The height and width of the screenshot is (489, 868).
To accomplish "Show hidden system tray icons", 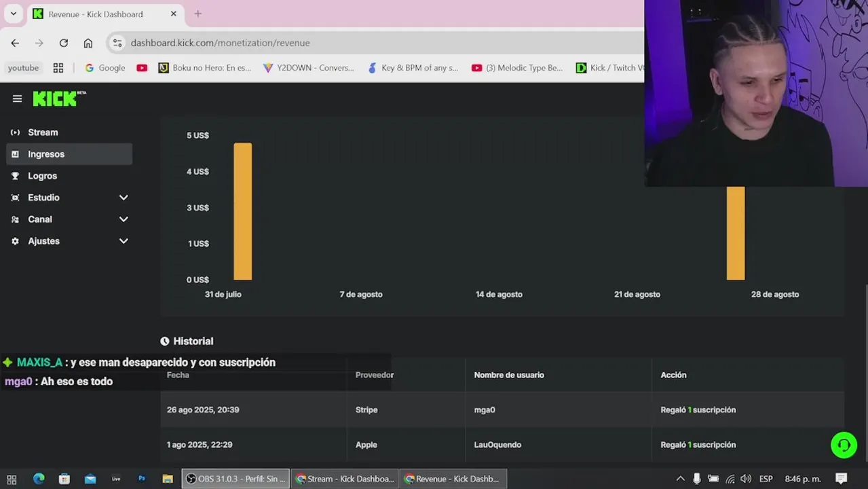I will click(681, 479).
